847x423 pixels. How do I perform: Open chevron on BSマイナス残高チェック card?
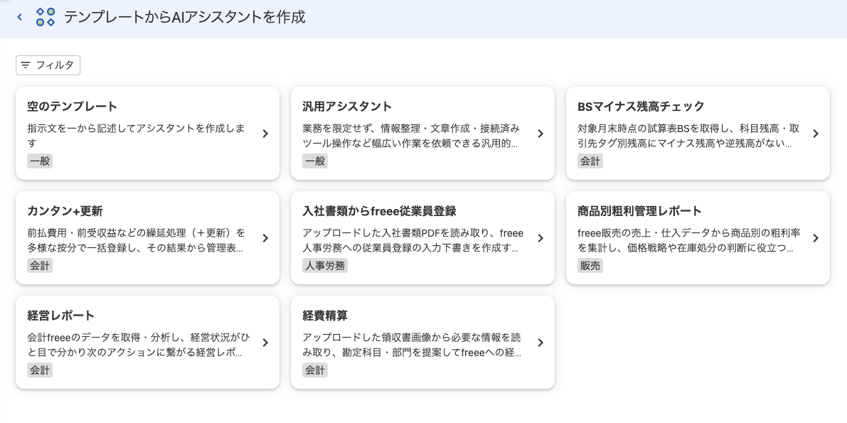click(x=816, y=133)
